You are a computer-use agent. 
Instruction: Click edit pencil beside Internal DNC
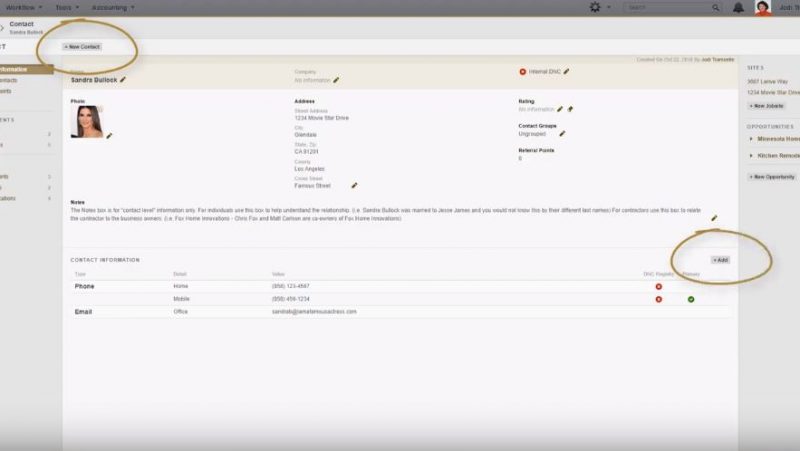[x=568, y=71]
